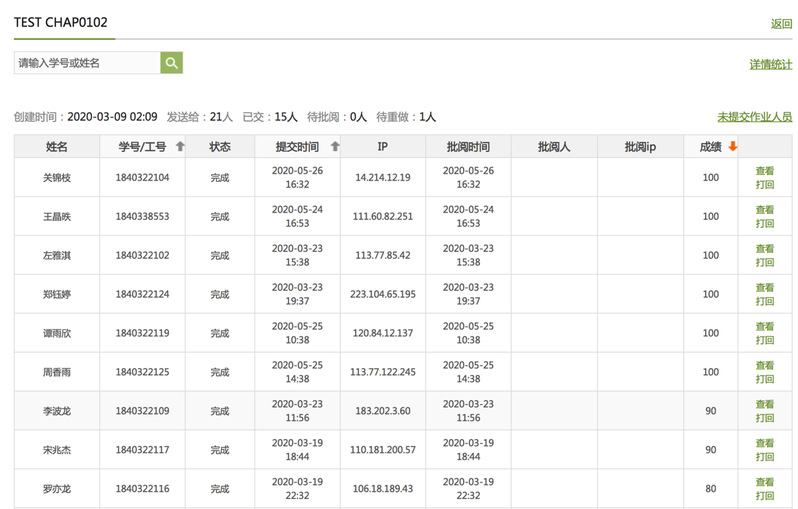
Task: Click 查看 for student 周香雨
Action: 764,365
